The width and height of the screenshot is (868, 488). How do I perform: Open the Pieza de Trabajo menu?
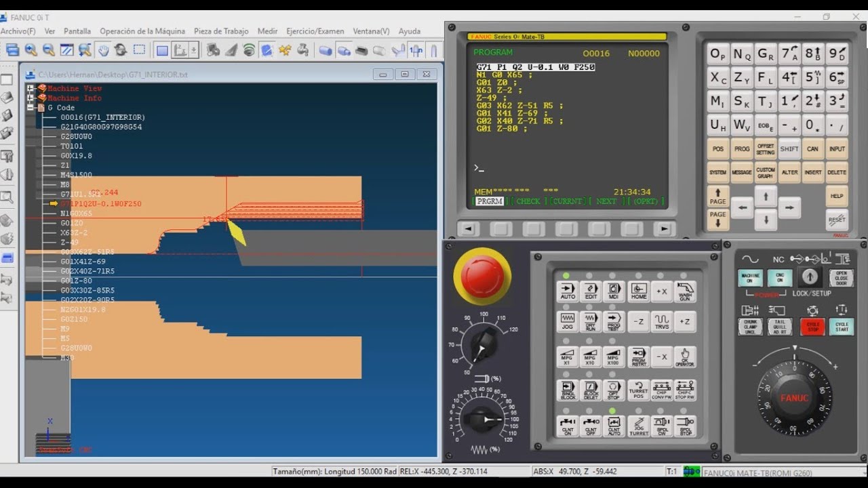tap(221, 31)
